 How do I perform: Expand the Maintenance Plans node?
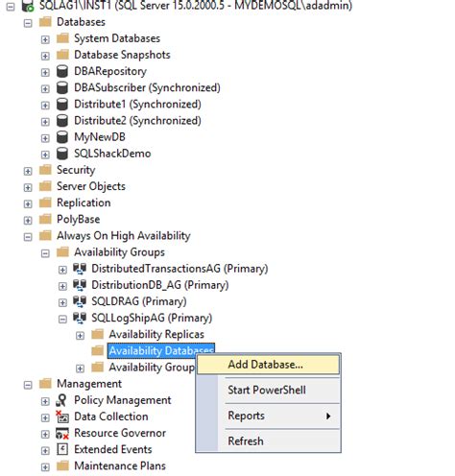tap(45, 467)
